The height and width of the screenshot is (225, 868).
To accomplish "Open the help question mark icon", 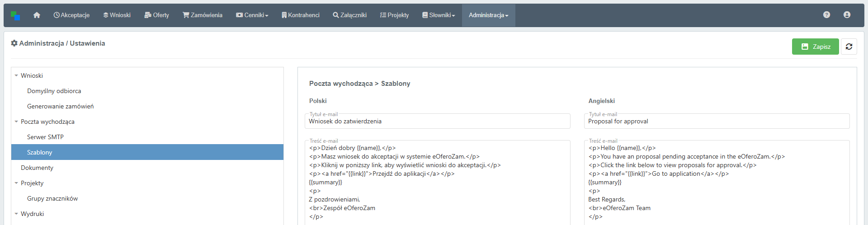I will point(826,15).
